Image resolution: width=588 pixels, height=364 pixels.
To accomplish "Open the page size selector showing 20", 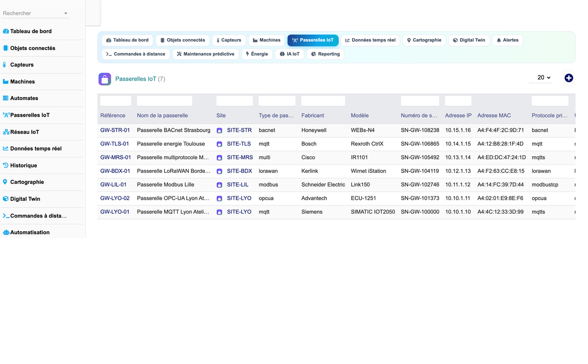I will (x=540, y=77).
